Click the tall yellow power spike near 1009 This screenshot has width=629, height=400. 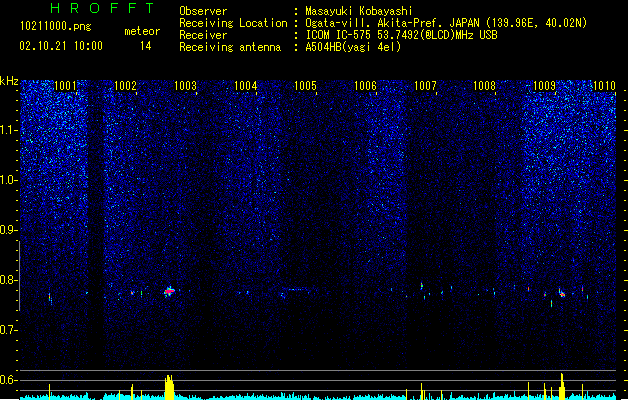pos(562,386)
